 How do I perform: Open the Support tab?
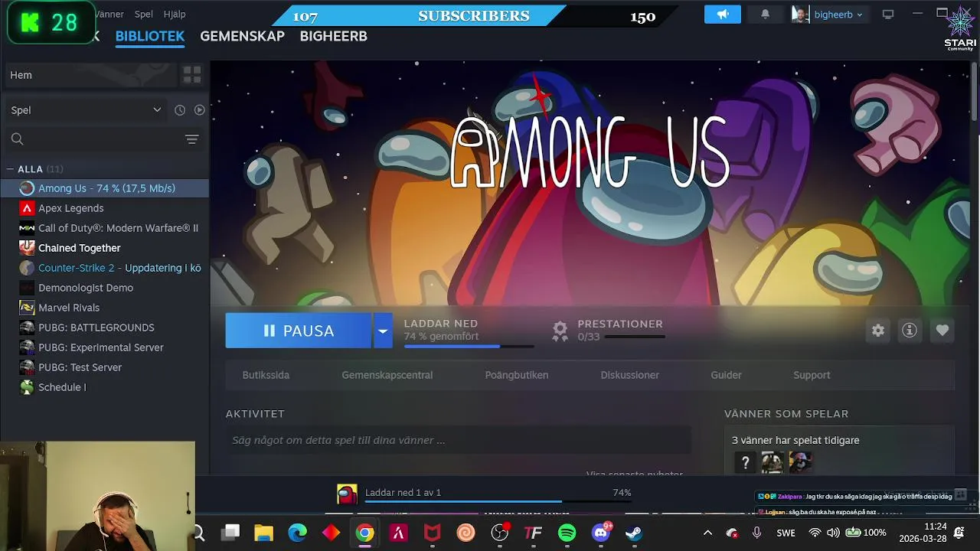coord(812,375)
